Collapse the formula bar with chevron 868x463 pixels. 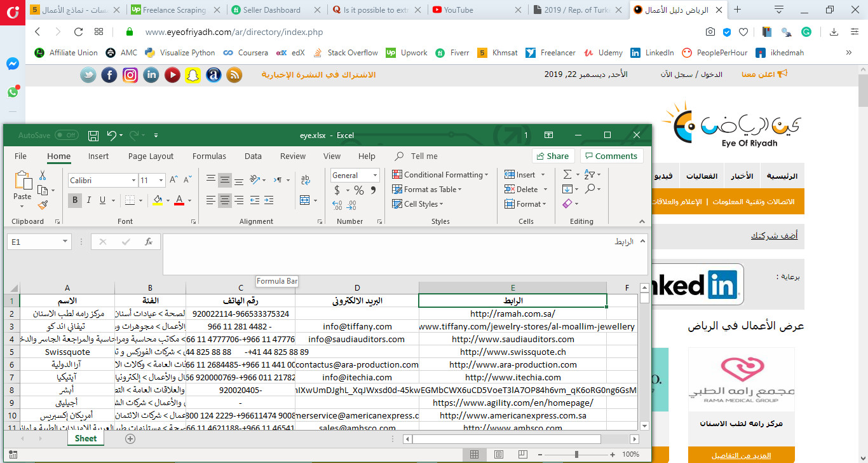[x=642, y=241]
